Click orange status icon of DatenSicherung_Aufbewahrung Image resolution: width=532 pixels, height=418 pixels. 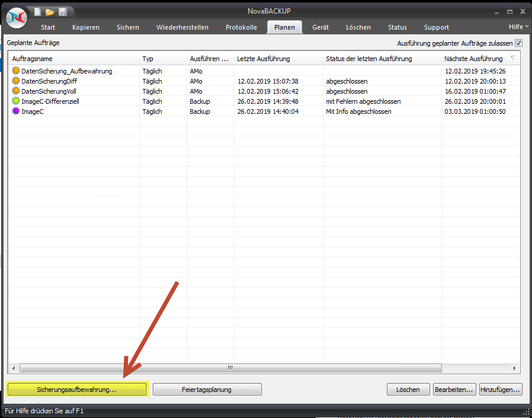click(x=15, y=71)
